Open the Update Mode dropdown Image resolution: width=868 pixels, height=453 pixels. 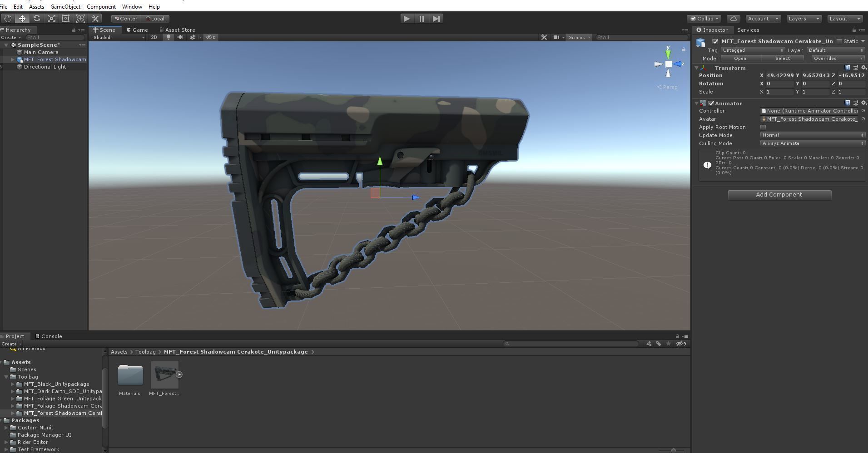point(813,135)
